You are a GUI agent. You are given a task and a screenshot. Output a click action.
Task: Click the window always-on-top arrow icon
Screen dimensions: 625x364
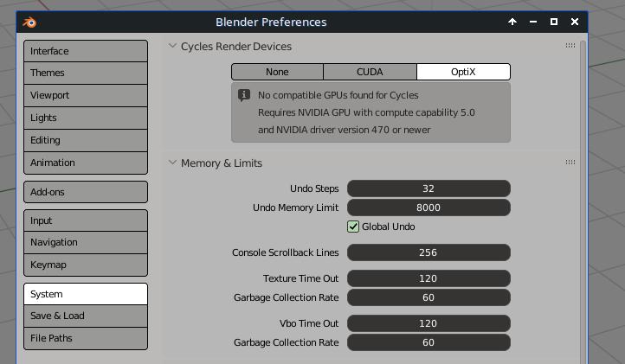512,22
